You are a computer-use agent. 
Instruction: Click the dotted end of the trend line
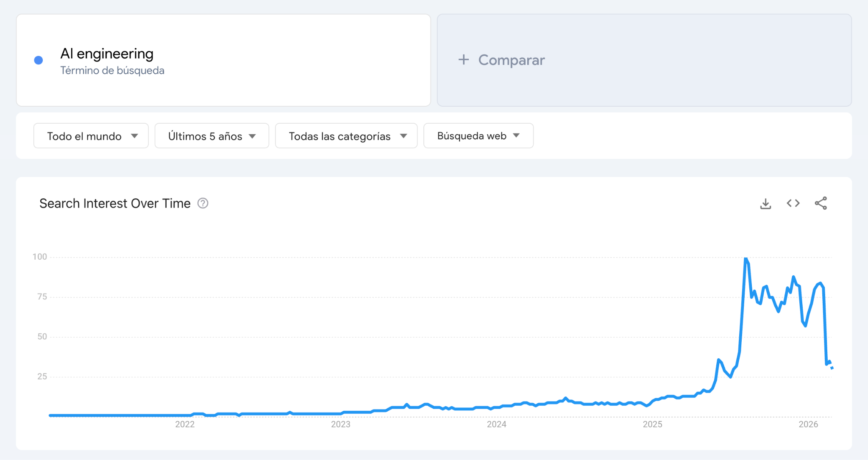(832, 366)
